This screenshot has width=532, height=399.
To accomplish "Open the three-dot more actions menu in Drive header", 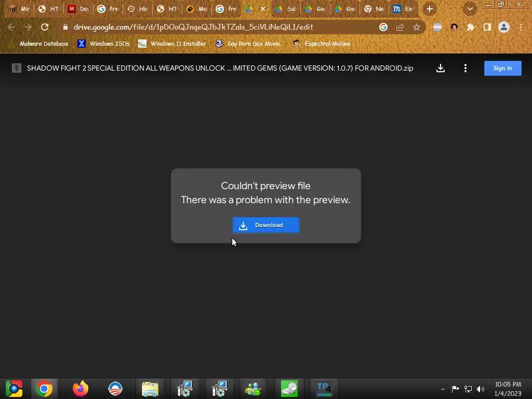I will tap(465, 68).
